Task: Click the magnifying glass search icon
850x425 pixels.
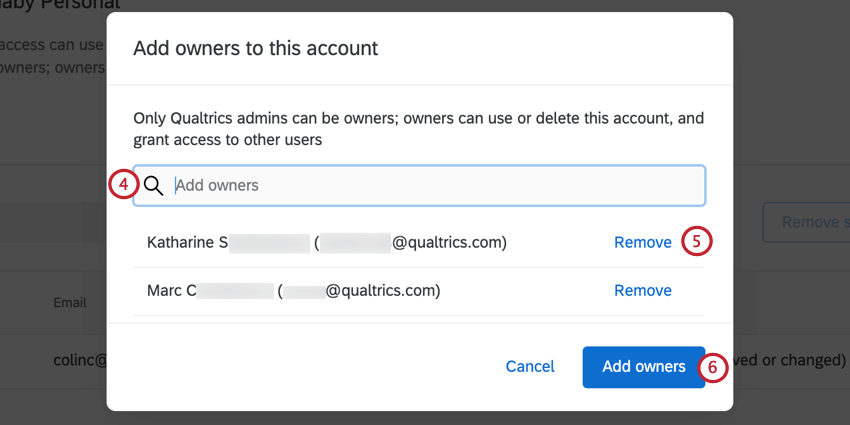Action: pos(153,186)
